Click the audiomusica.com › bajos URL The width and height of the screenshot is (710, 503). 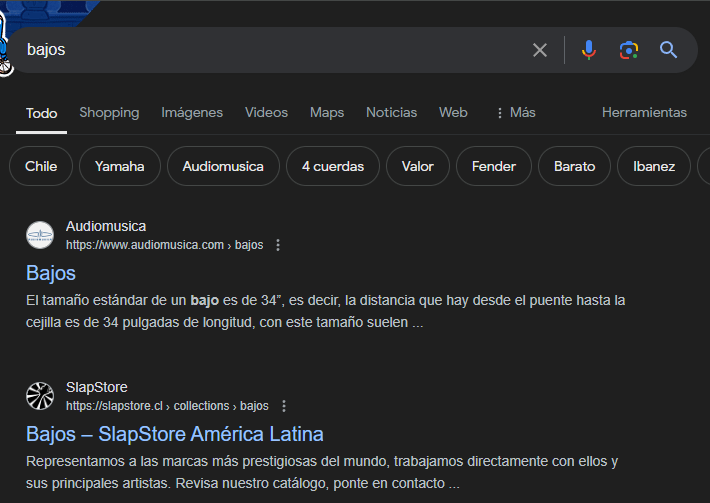(164, 245)
